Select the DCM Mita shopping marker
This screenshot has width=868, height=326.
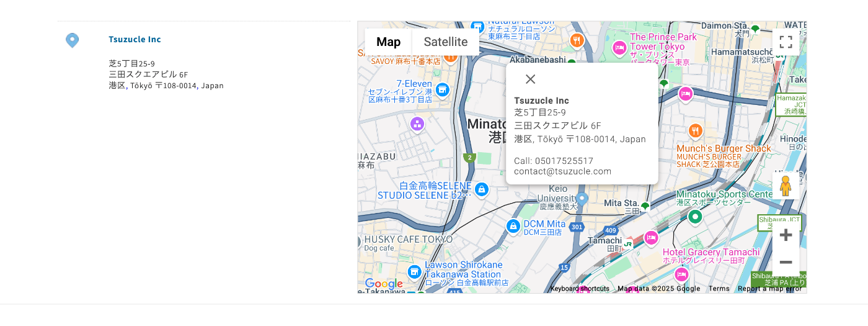(x=513, y=226)
